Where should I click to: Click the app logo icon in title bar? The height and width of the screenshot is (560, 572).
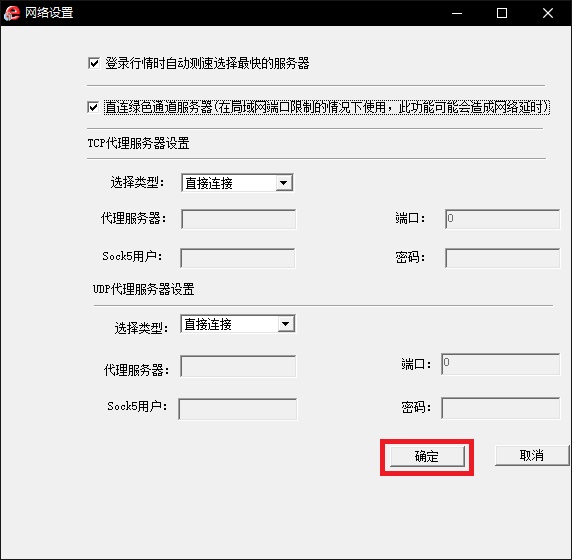click(11, 13)
